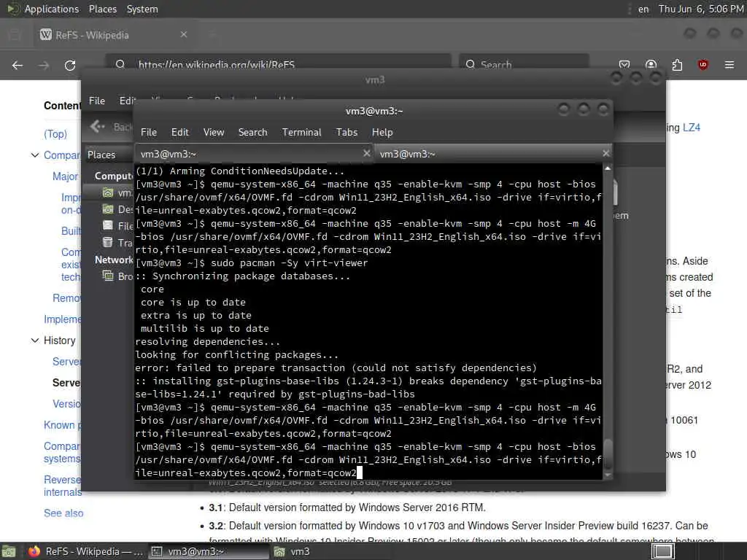Close the first vm3@vm3:~ terminal tab

coord(366,153)
